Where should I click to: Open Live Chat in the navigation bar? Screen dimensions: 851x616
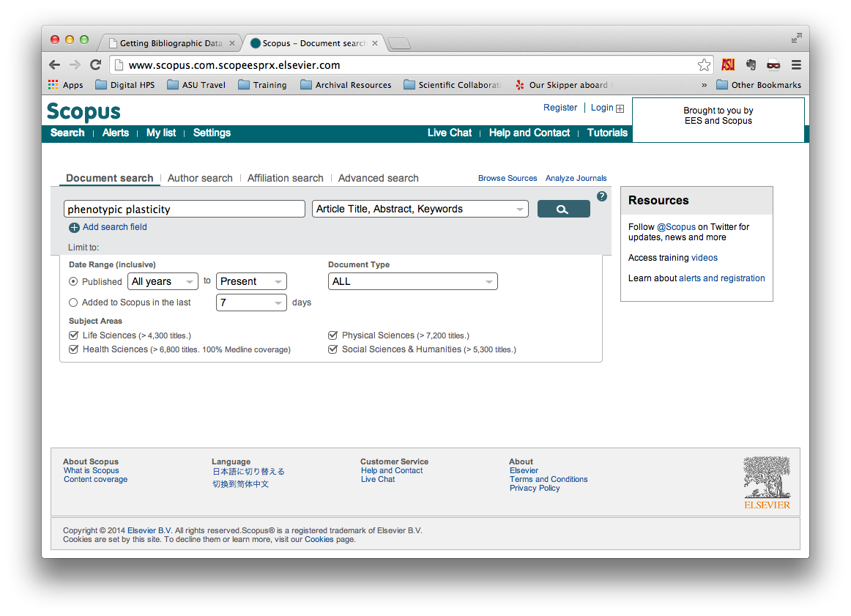450,133
